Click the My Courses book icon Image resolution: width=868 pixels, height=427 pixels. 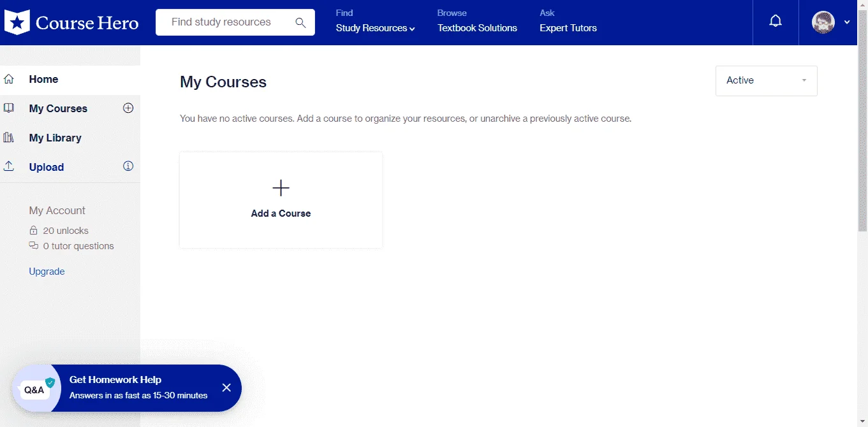coord(9,108)
